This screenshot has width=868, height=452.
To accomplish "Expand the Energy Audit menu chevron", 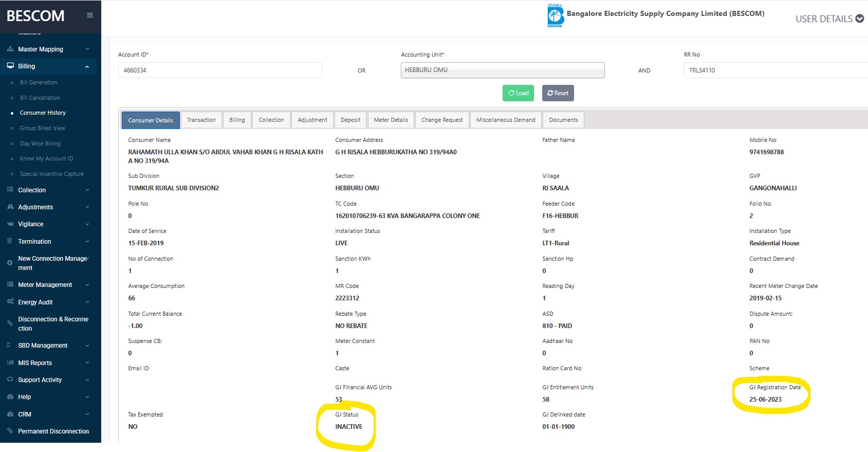I will (87, 302).
